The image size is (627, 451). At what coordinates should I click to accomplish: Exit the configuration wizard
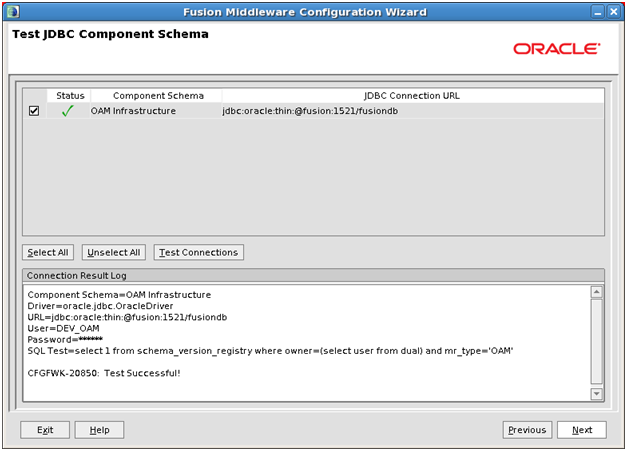click(45, 430)
